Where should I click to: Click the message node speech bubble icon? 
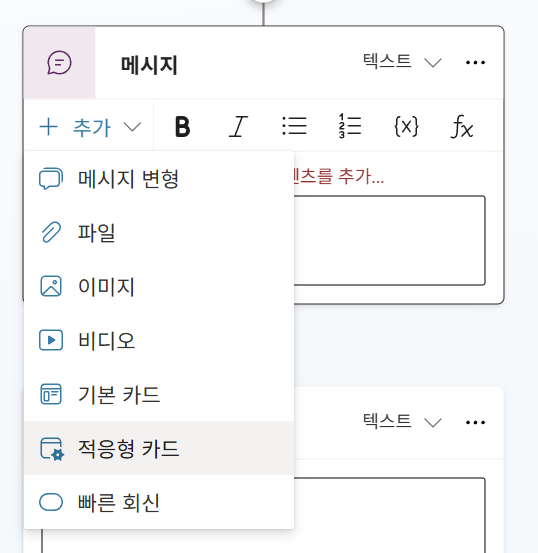[59, 63]
